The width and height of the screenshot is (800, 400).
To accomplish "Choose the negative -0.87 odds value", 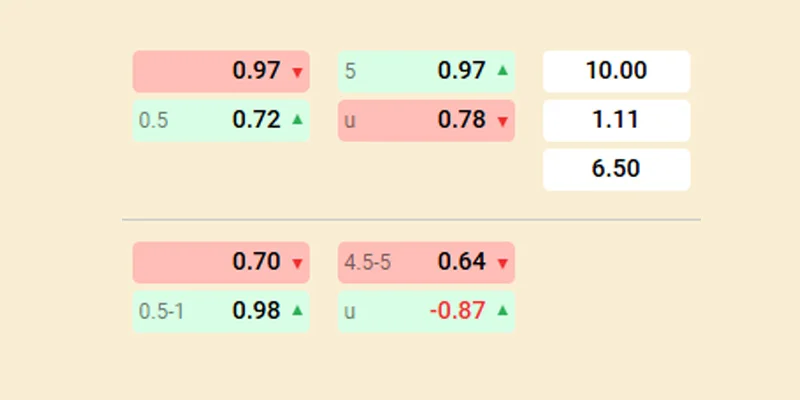I will pos(457,311).
